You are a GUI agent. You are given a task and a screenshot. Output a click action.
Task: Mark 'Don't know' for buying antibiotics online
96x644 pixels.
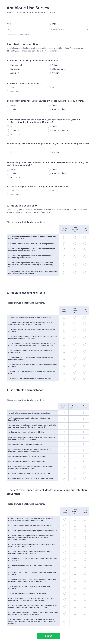coord(85,256)
